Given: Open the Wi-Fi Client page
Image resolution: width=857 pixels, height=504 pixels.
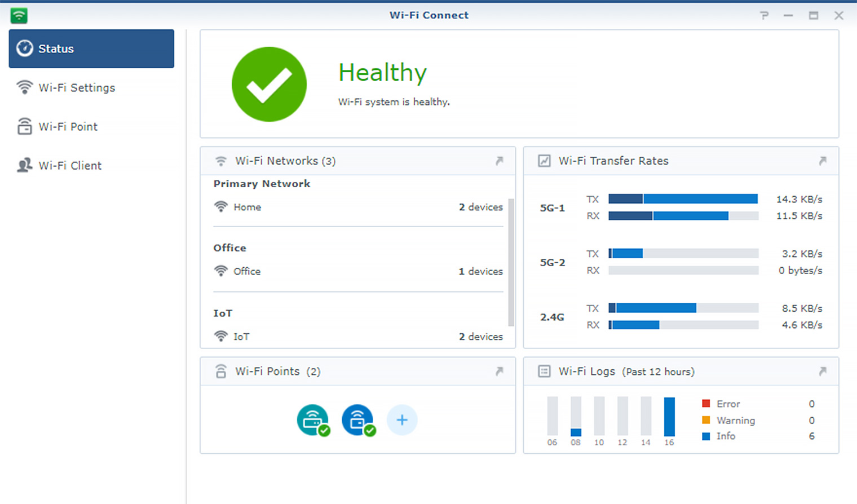Looking at the screenshot, I should tap(70, 165).
